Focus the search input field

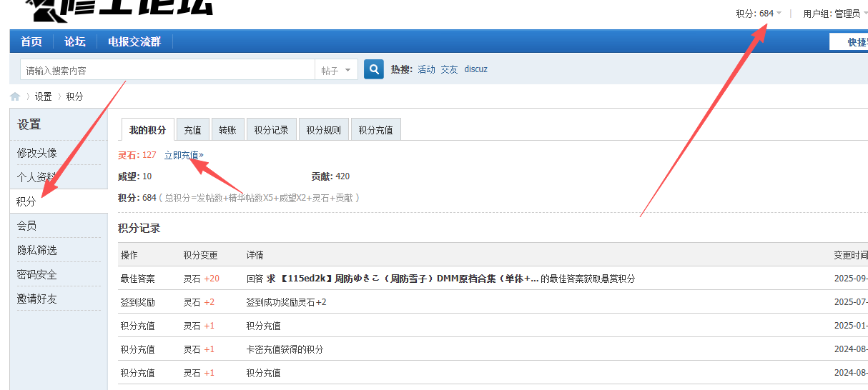pyautogui.click(x=167, y=70)
